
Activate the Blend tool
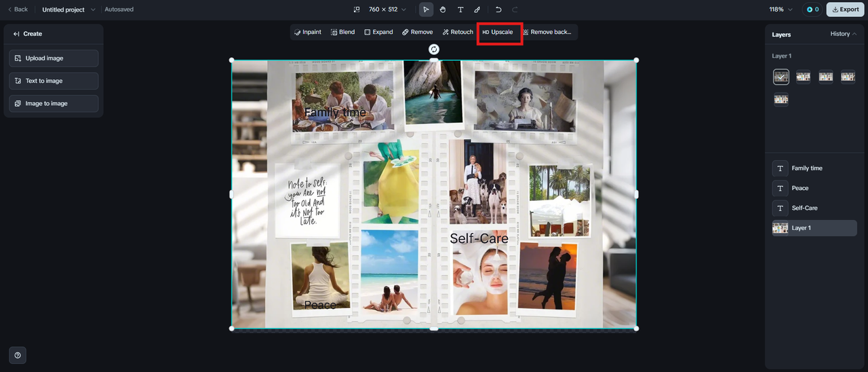point(342,32)
